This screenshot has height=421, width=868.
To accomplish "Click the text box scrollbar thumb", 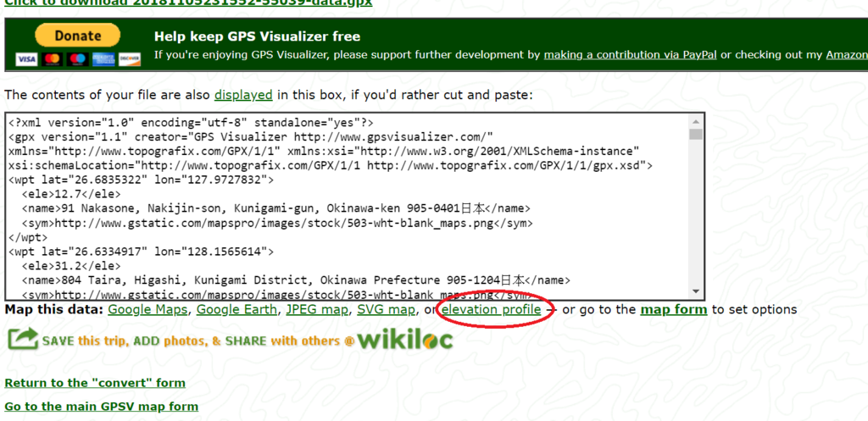I will click(x=696, y=135).
